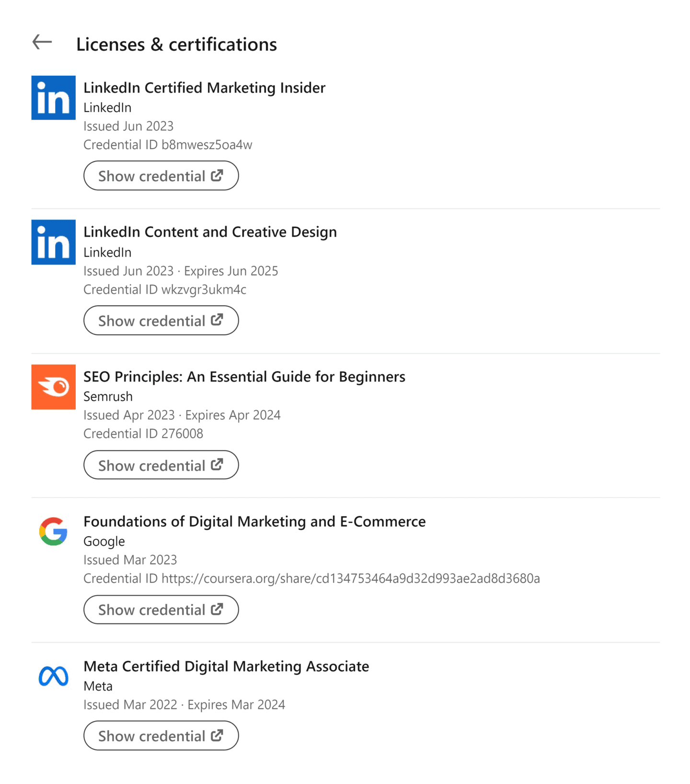Click the LinkedIn logo beside Certified Marketing Insider
690x784 pixels.
(x=53, y=97)
